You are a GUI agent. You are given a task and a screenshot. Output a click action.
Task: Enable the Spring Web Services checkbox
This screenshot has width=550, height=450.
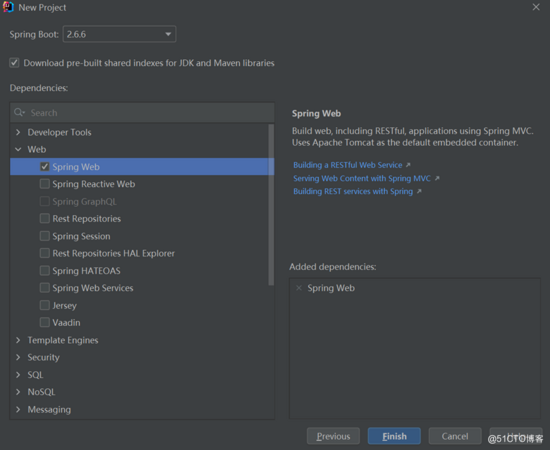pyautogui.click(x=45, y=288)
